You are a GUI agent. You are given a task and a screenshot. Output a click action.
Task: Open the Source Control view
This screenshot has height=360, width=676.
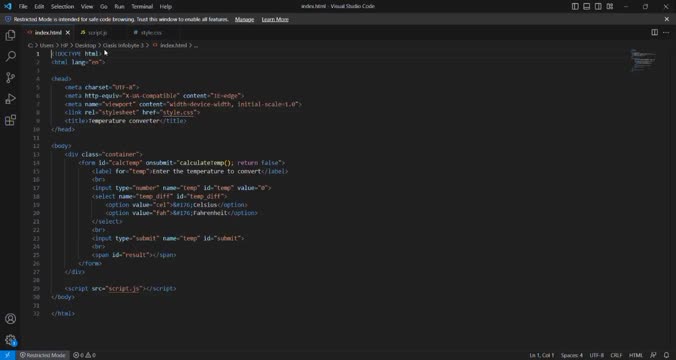click(10, 78)
